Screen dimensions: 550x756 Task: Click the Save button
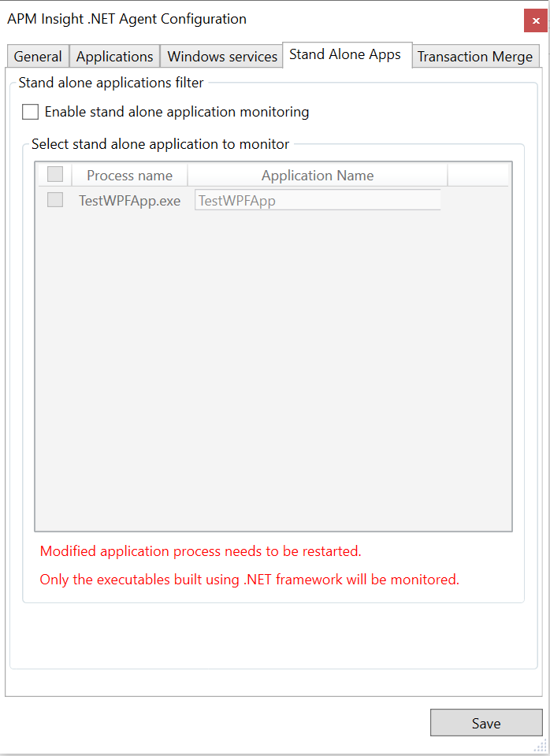[485, 722]
